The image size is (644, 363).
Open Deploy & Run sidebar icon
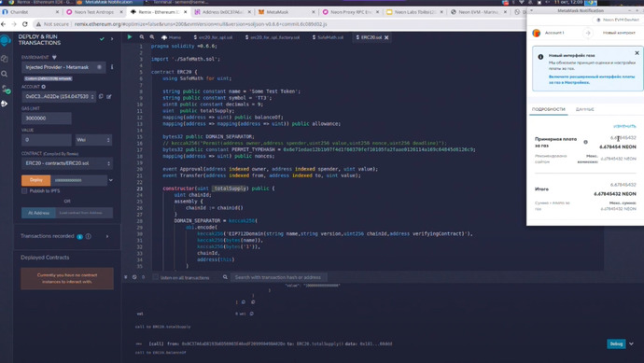[5, 104]
